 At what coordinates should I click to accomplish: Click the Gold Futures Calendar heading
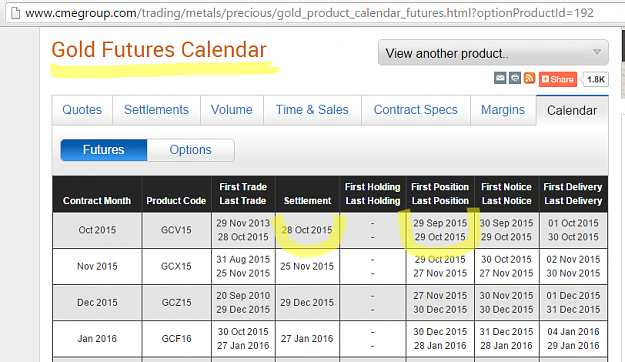click(x=159, y=50)
